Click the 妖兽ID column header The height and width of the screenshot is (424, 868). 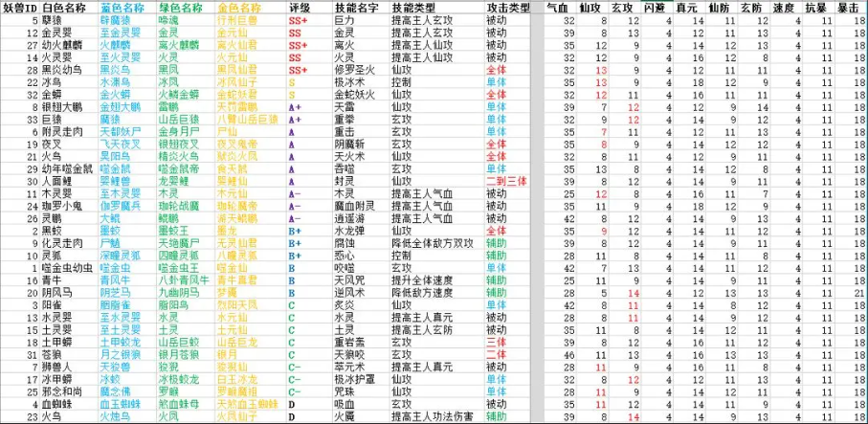[18, 7]
